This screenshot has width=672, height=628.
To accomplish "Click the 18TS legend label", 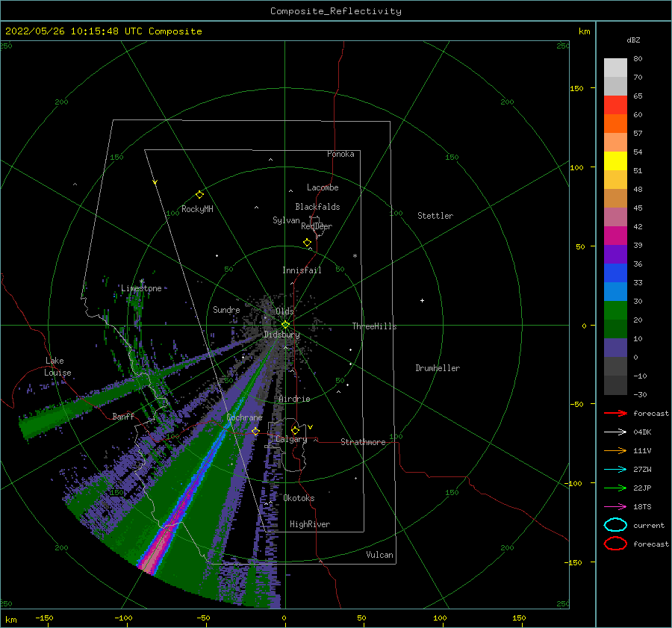I will pyautogui.click(x=642, y=507).
